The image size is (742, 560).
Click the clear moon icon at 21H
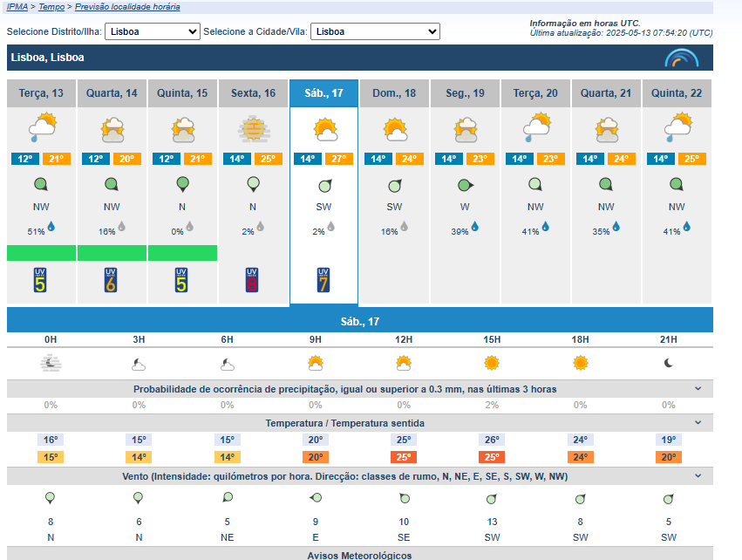coord(668,363)
